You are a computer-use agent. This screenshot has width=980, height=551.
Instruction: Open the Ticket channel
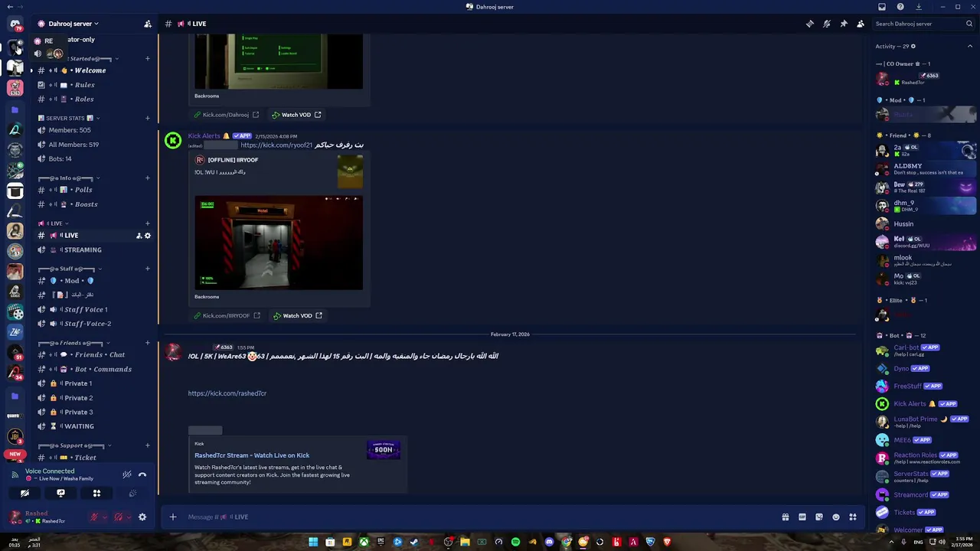pos(93,458)
